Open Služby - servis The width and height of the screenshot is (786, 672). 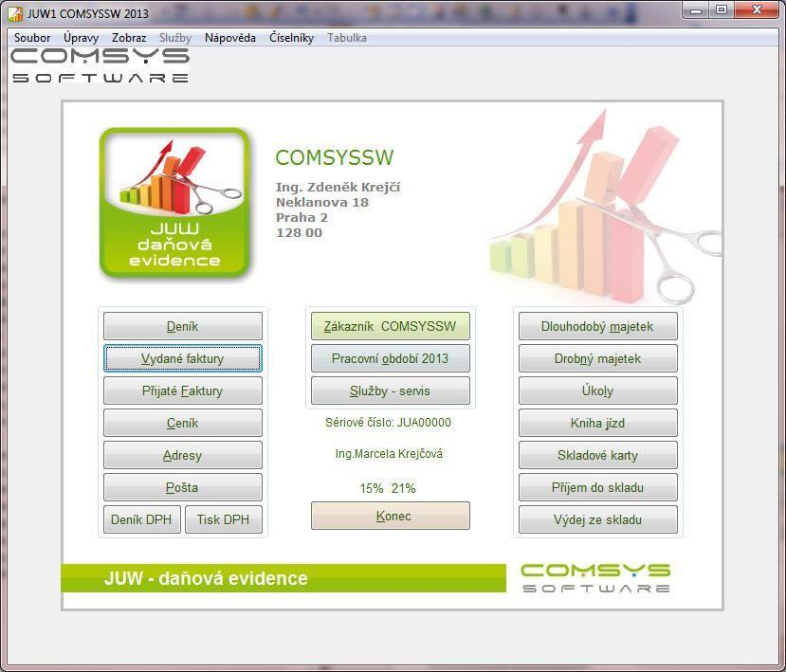click(x=390, y=390)
